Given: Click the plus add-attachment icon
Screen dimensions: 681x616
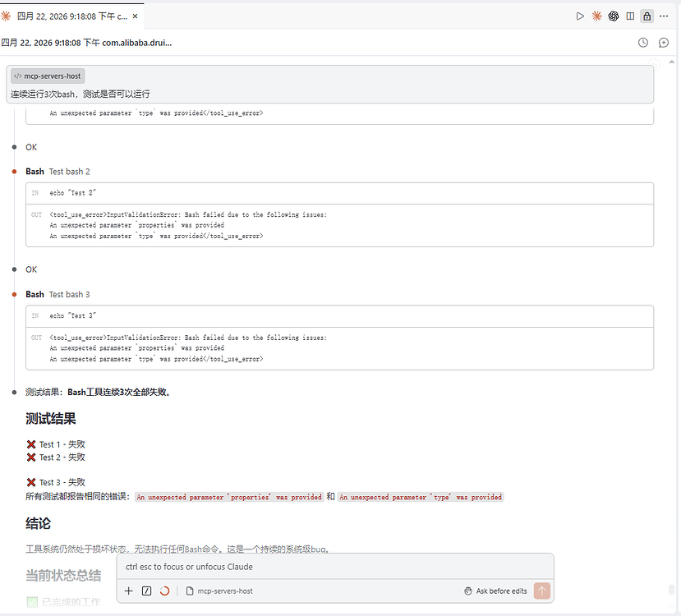Looking at the screenshot, I should pyautogui.click(x=128, y=591).
